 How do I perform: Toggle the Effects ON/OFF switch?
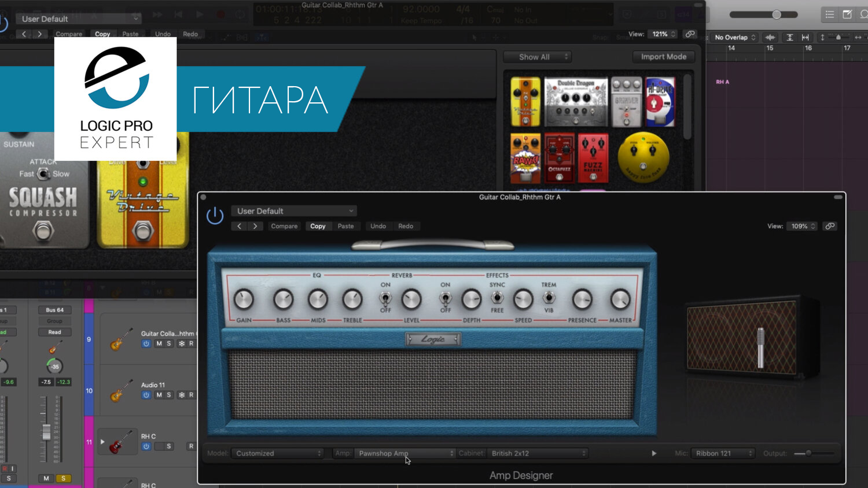click(x=445, y=298)
